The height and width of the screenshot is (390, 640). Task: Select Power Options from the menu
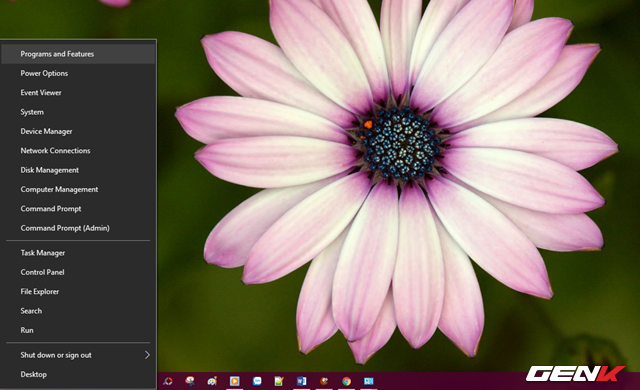coord(78,73)
